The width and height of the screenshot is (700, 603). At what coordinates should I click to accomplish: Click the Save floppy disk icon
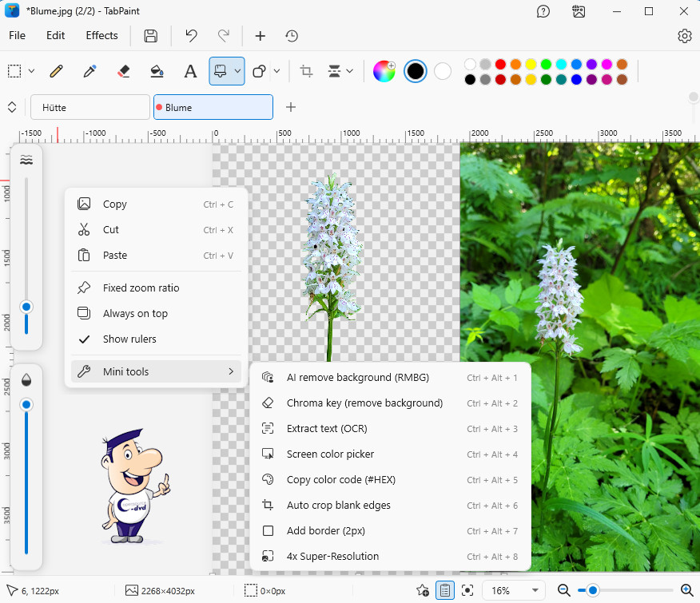pyautogui.click(x=150, y=36)
